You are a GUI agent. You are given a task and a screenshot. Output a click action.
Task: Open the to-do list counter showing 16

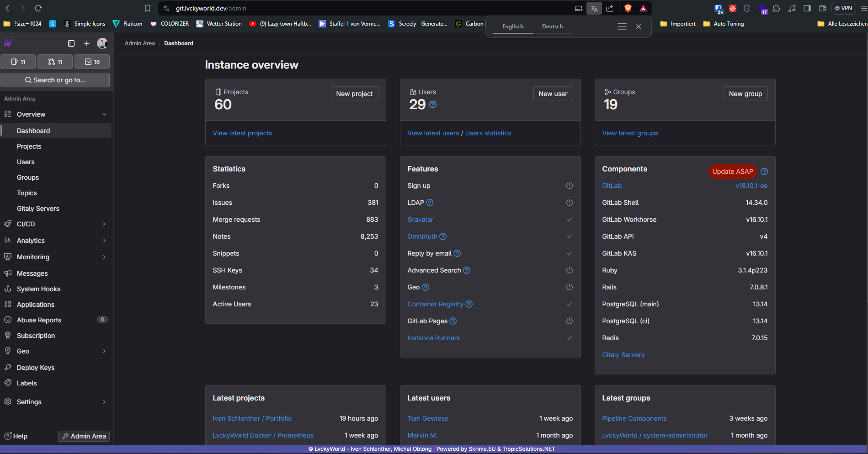point(92,62)
